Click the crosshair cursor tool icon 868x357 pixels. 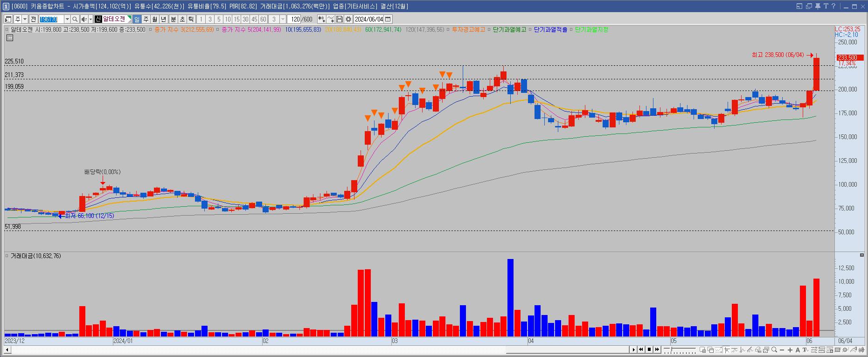pos(727,350)
